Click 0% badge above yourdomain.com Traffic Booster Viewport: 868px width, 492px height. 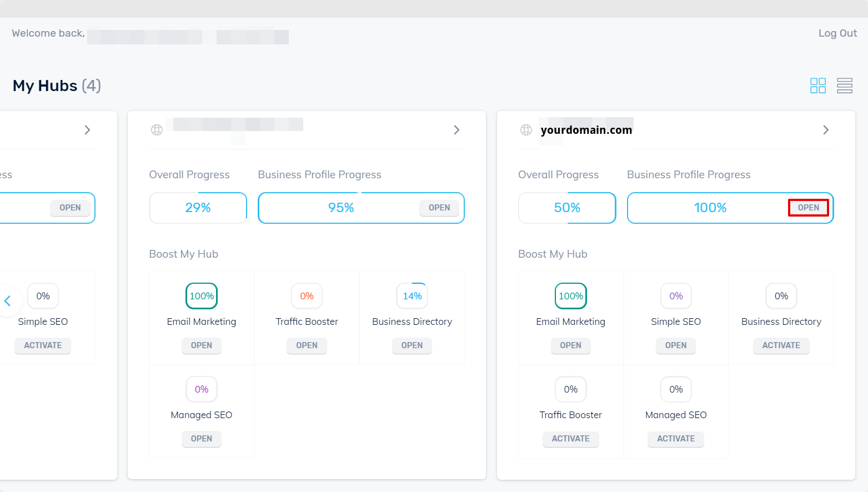571,389
